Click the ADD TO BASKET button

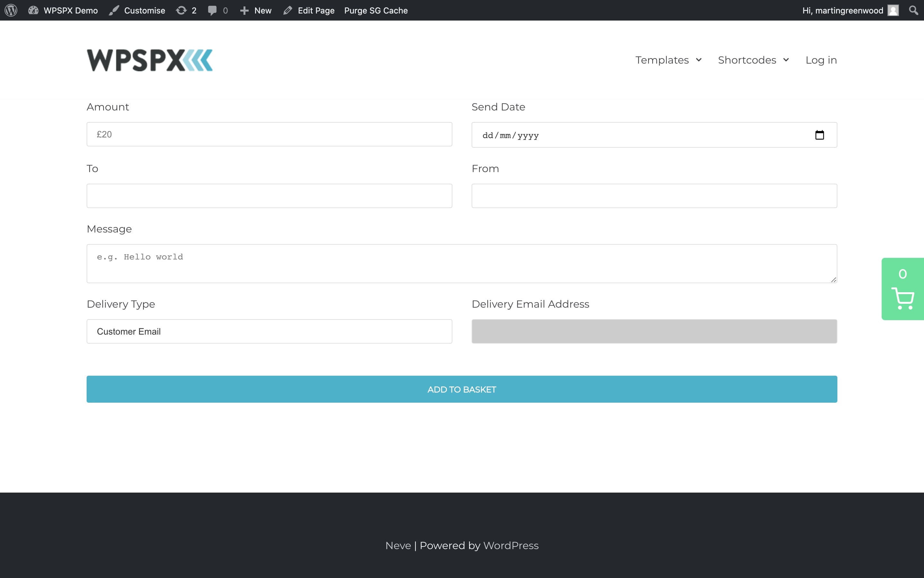(x=462, y=389)
